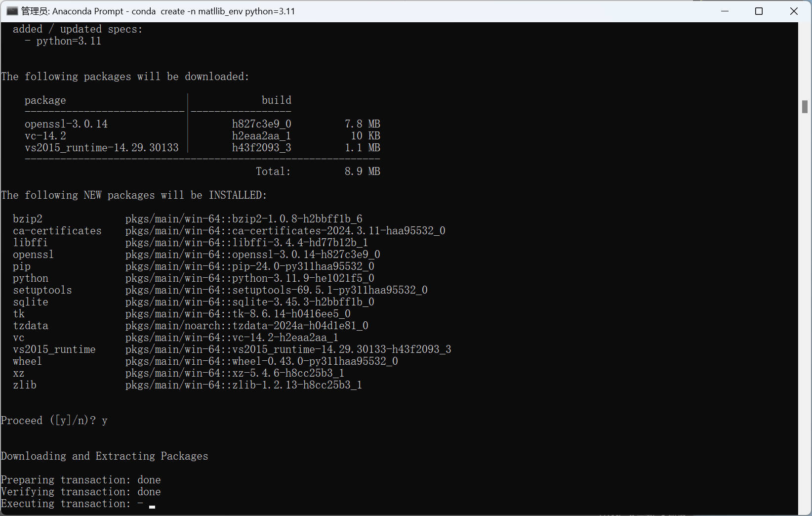Click the vertical scrollbar thumb
The height and width of the screenshot is (516, 812).
pyautogui.click(x=805, y=106)
